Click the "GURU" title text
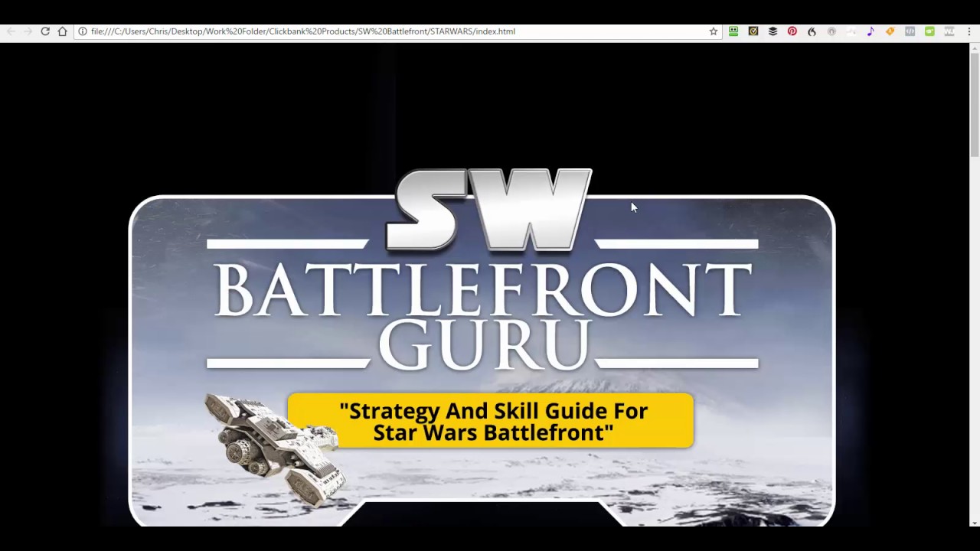The height and width of the screenshot is (551, 980). [x=485, y=345]
